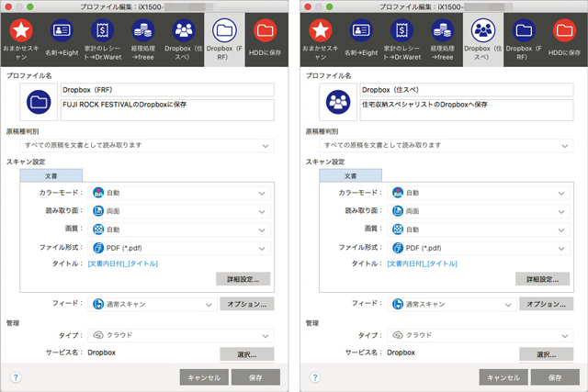Select 経理処理→freee profile icon in left window

[143, 30]
